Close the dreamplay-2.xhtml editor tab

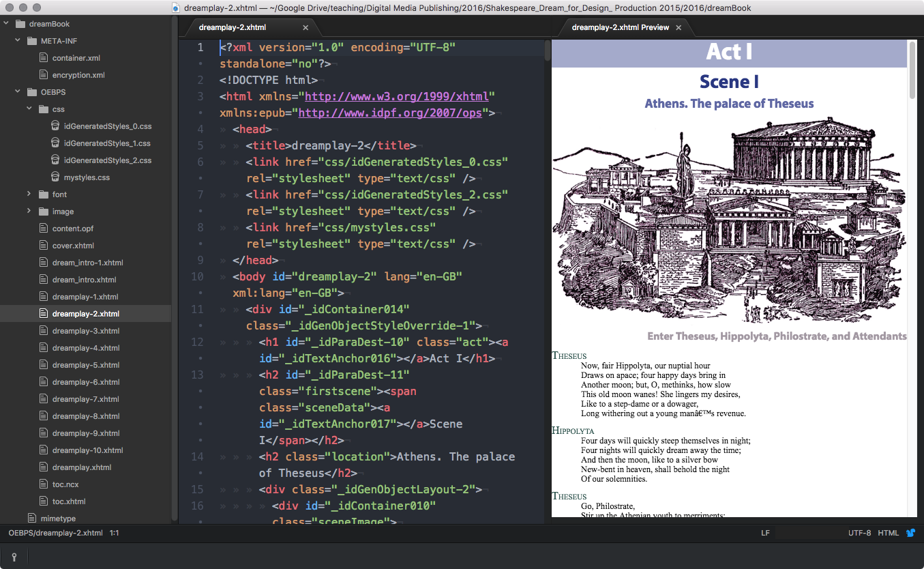305,27
